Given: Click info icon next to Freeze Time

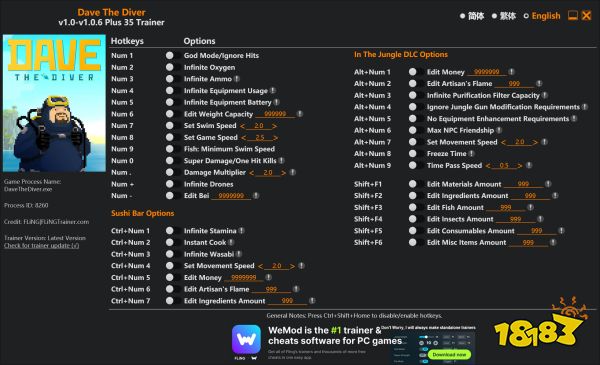Looking at the screenshot, I should coord(472,154).
